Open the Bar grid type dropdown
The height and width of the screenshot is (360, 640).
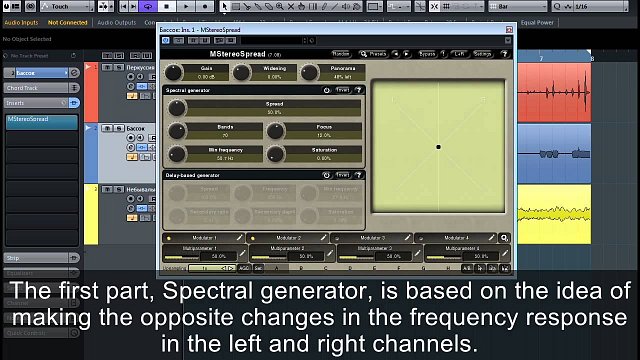click(x=518, y=6)
